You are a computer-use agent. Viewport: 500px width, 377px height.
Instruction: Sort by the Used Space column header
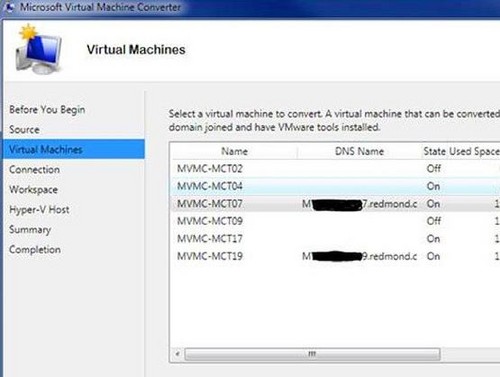click(x=474, y=151)
